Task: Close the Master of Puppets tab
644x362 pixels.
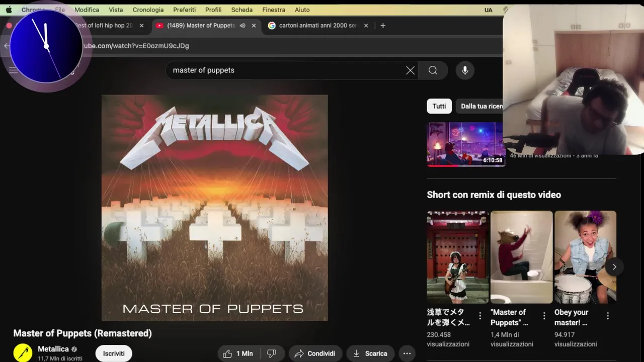Action: pos(254,26)
